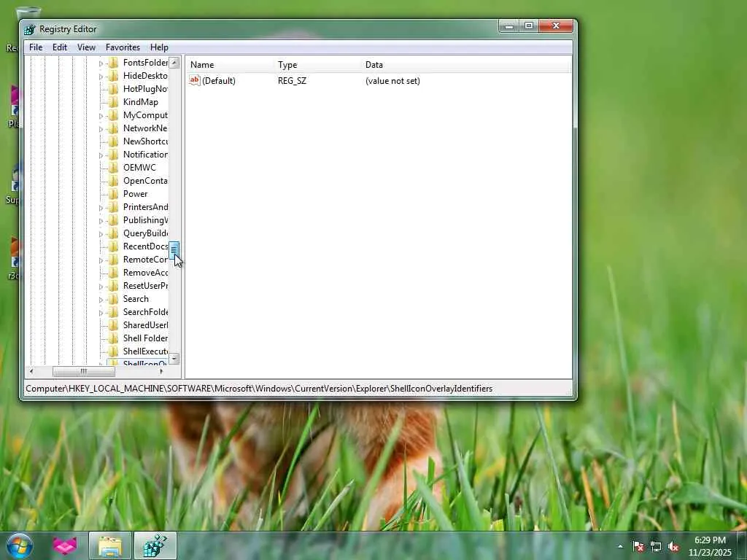The height and width of the screenshot is (560, 747).
Task: Click the SharedUser key name
Action: pyautogui.click(x=145, y=325)
